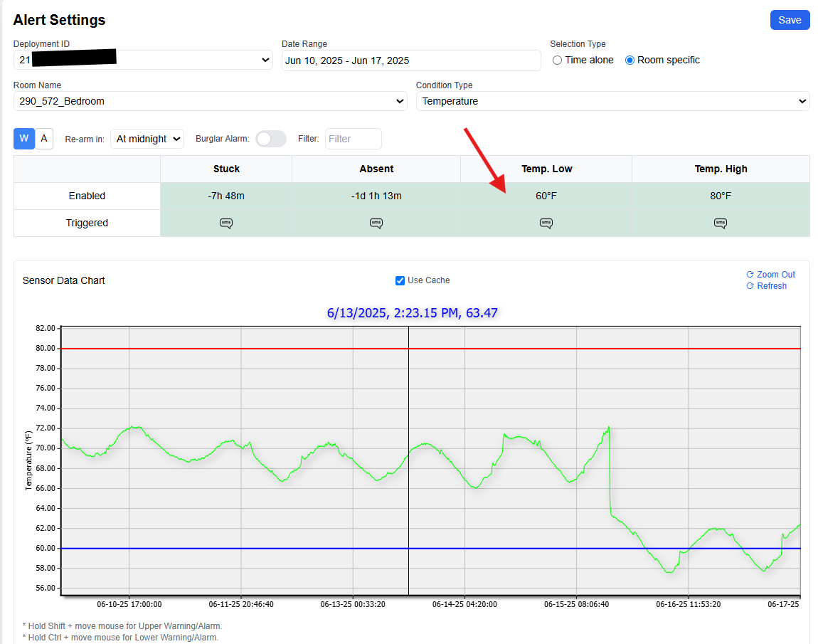Switch to the W tab
Viewport: 818px width, 644px height.
tap(24, 139)
